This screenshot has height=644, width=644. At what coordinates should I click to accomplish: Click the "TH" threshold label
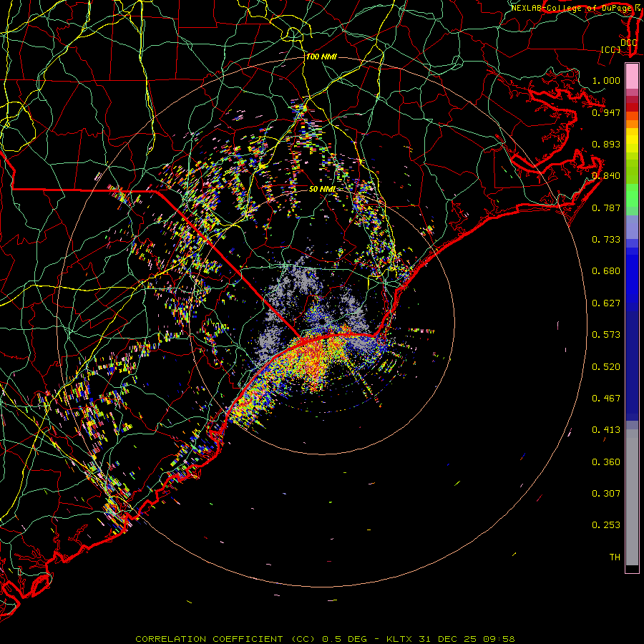615,557
